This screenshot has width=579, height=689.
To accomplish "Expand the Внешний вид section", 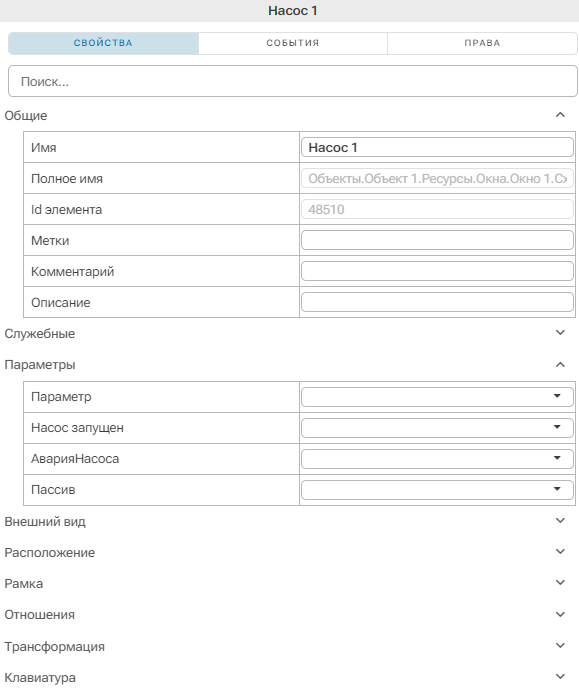I will click(560, 521).
